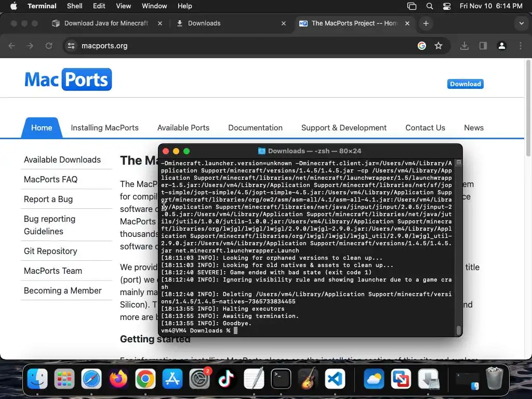This screenshot has width=532, height=399.
Task: Open Google Chrome in the Dock
Action: coord(145,379)
